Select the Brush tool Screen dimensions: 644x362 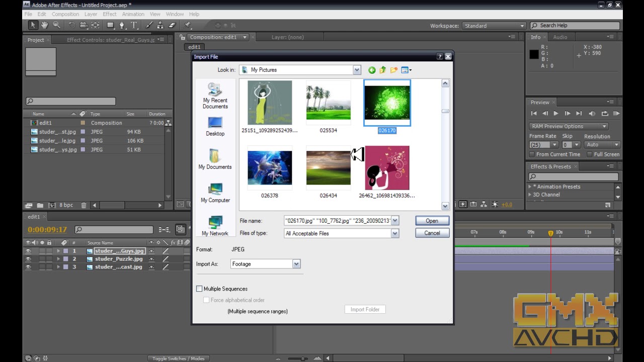click(x=149, y=25)
